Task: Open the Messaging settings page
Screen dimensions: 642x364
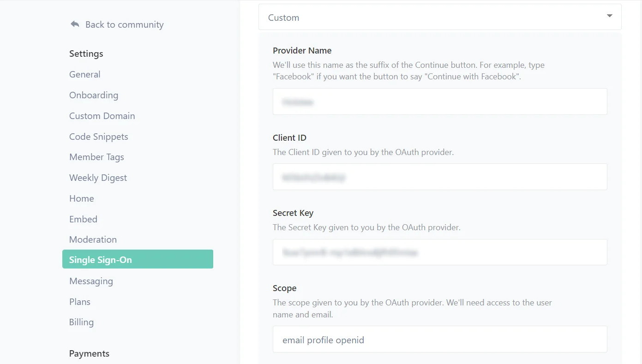Action: click(91, 281)
